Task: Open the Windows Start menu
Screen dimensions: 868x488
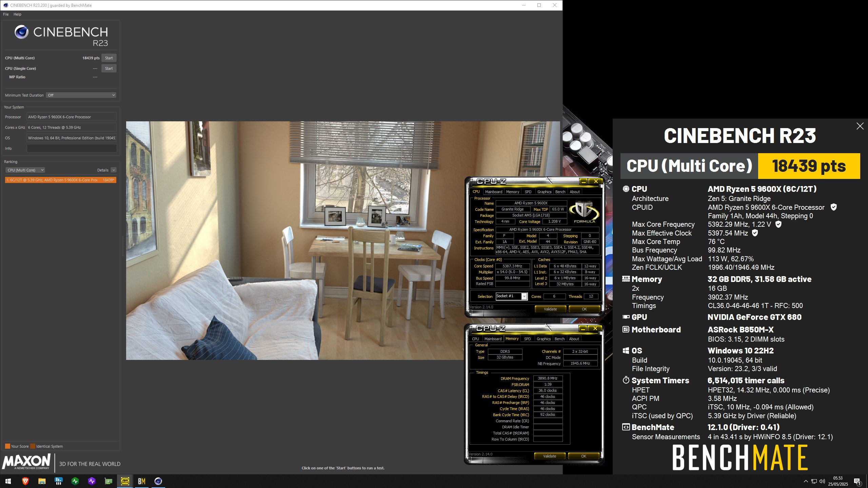Action: (x=8, y=481)
